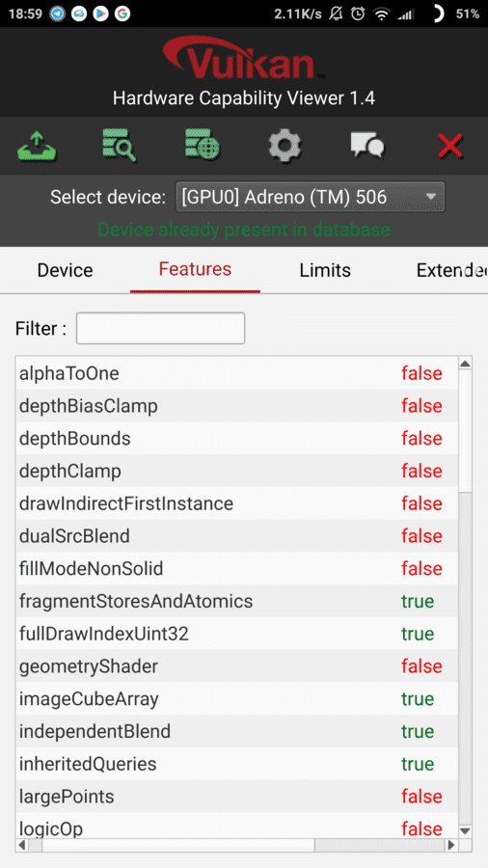Select the largePoints row

(x=237, y=797)
